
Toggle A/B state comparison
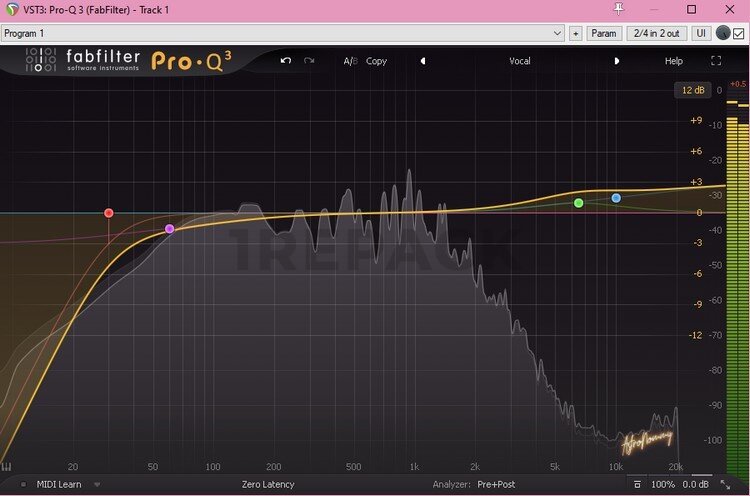[350, 61]
